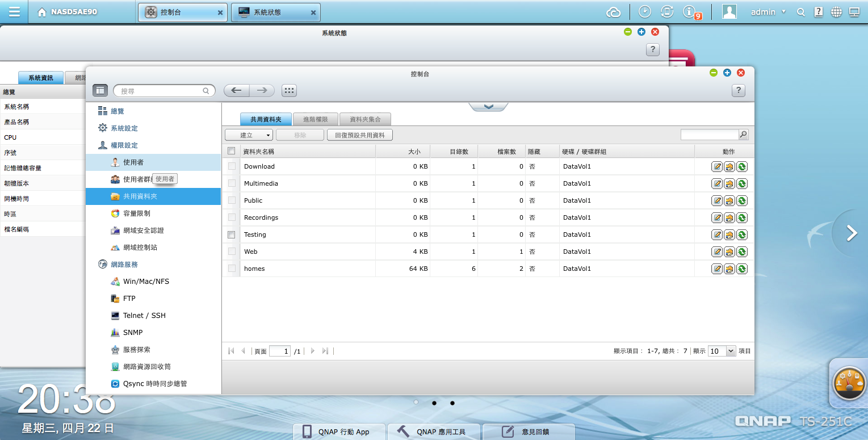
Task: Click the admin user avatar
Action: pyautogui.click(x=729, y=11)
